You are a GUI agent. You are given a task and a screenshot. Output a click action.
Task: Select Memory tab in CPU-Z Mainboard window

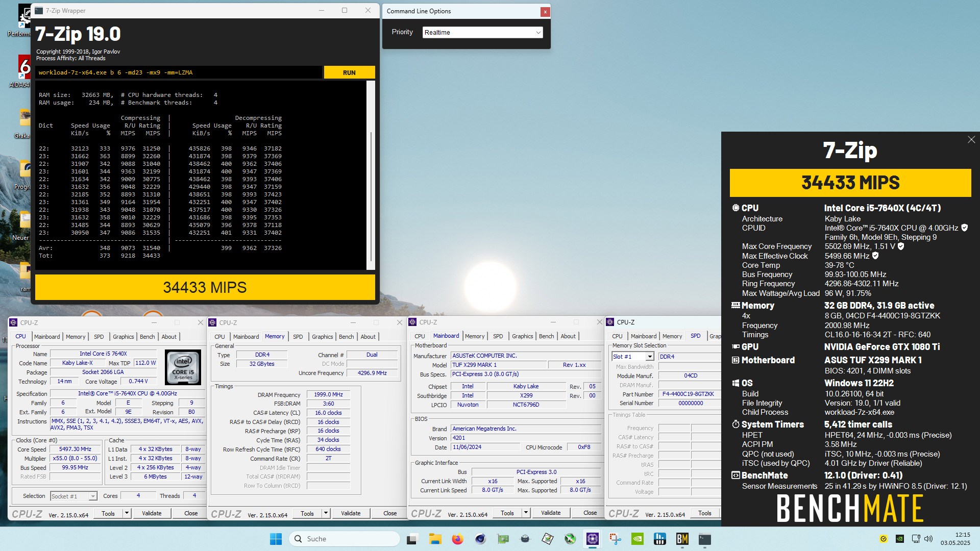(475, 336)
